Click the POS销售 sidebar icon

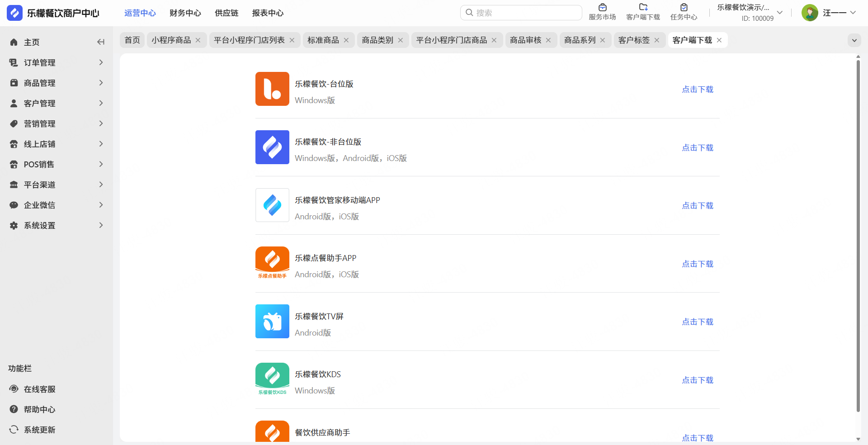pos(14,164)
